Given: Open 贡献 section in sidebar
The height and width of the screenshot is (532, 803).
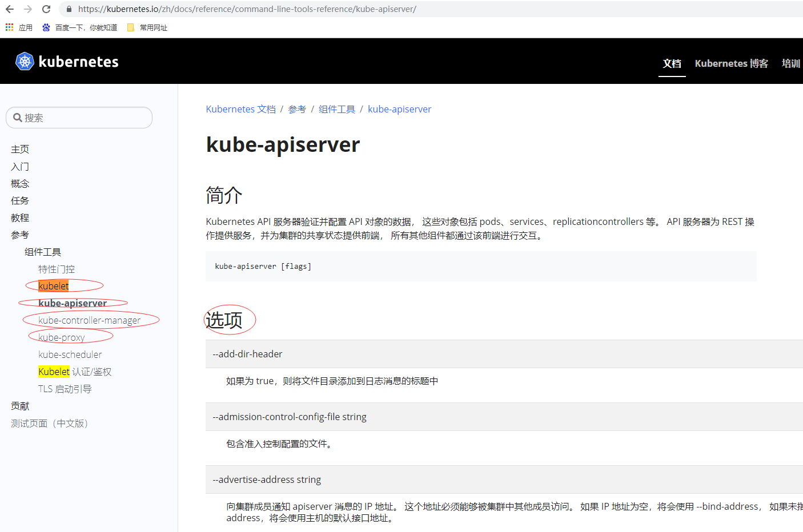Looking at the screenshot, I should [20, 406].
